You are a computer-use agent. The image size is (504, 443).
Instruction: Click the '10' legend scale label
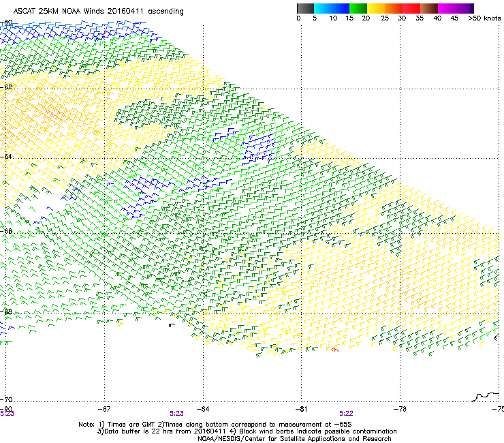(x=333, y=18)
